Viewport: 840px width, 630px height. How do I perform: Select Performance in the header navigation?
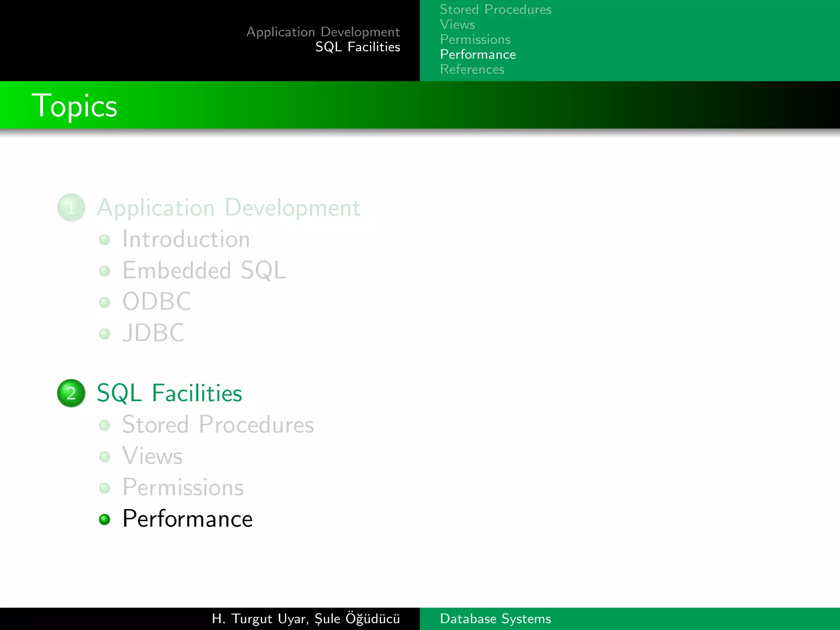click(x=478, y=55)
